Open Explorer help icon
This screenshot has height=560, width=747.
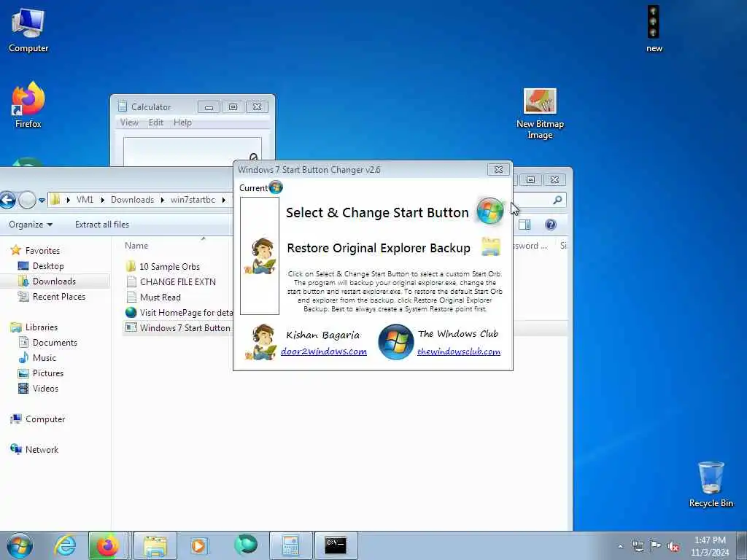pos(551,225)
